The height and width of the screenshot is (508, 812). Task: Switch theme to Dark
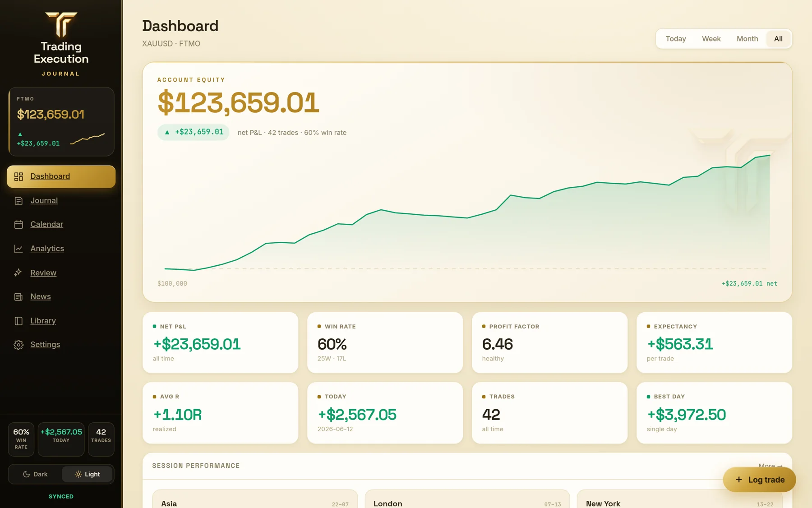[x=35, y=474]
